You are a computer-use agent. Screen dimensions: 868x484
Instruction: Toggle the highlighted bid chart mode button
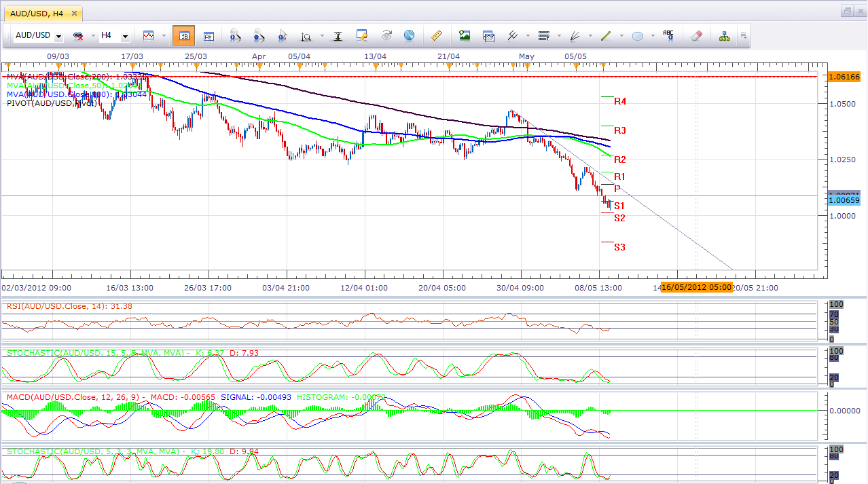(183, 36)
